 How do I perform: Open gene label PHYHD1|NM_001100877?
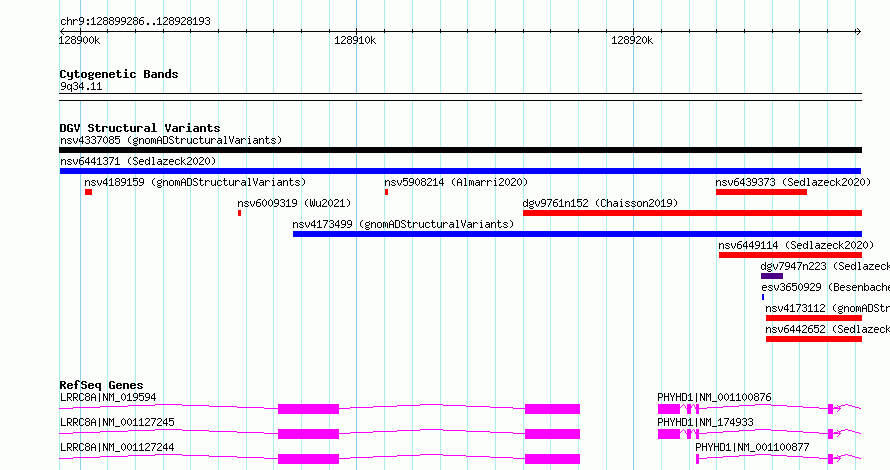click(752, 447)
